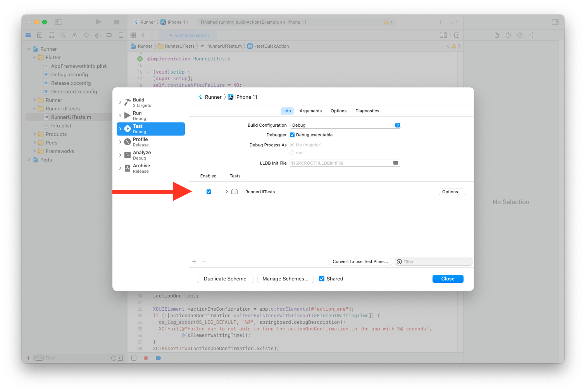
Task: Expand the Analyze action chevron
Action: tap(120, 155)
